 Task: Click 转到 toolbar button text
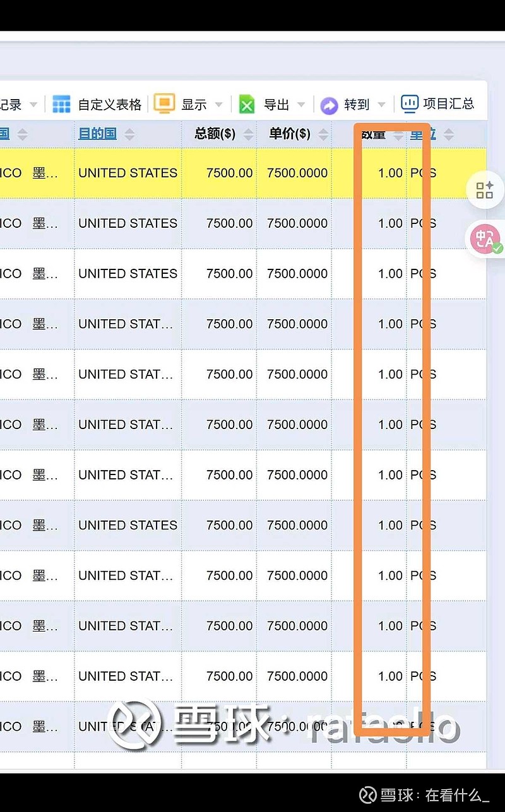[x=357, y=105]
